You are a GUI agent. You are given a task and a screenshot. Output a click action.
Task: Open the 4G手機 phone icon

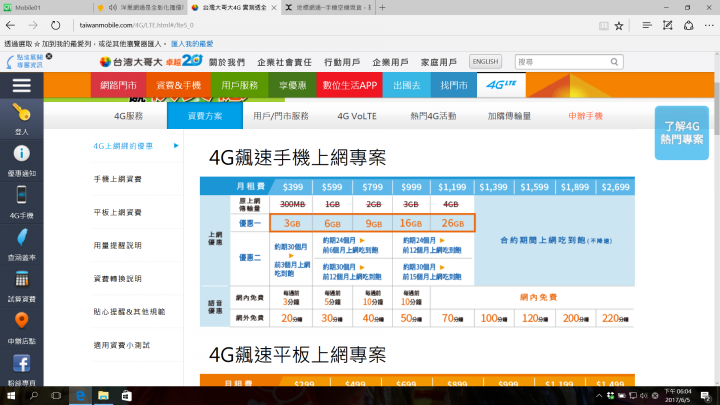click(22, 195)
